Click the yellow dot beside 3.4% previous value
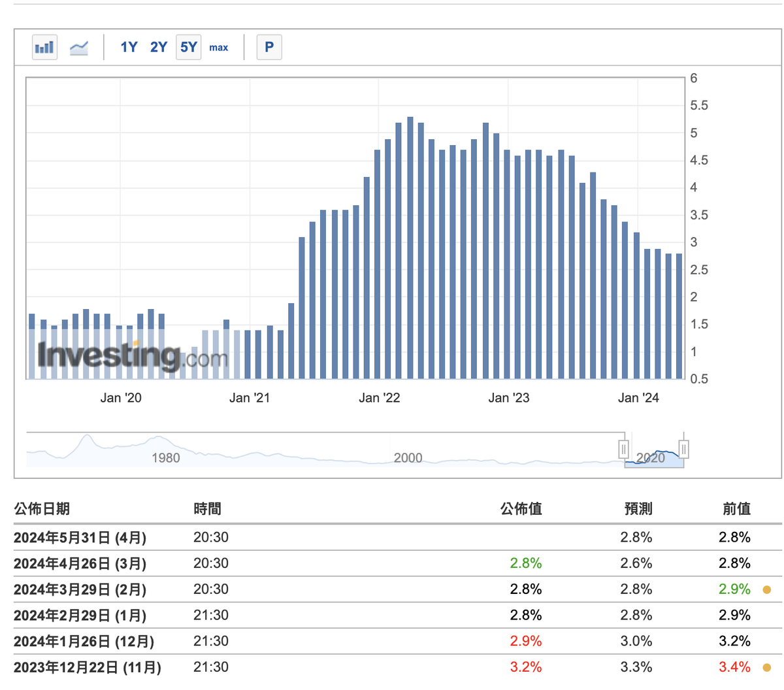This screenshot has width=784, height=690. click(x=767, y=668)
